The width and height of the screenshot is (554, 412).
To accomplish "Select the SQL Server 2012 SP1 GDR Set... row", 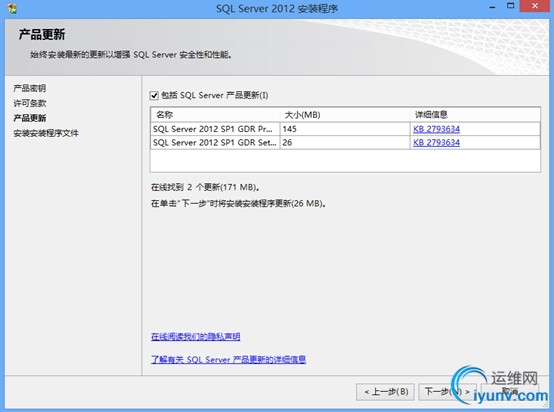I will 345,143.
